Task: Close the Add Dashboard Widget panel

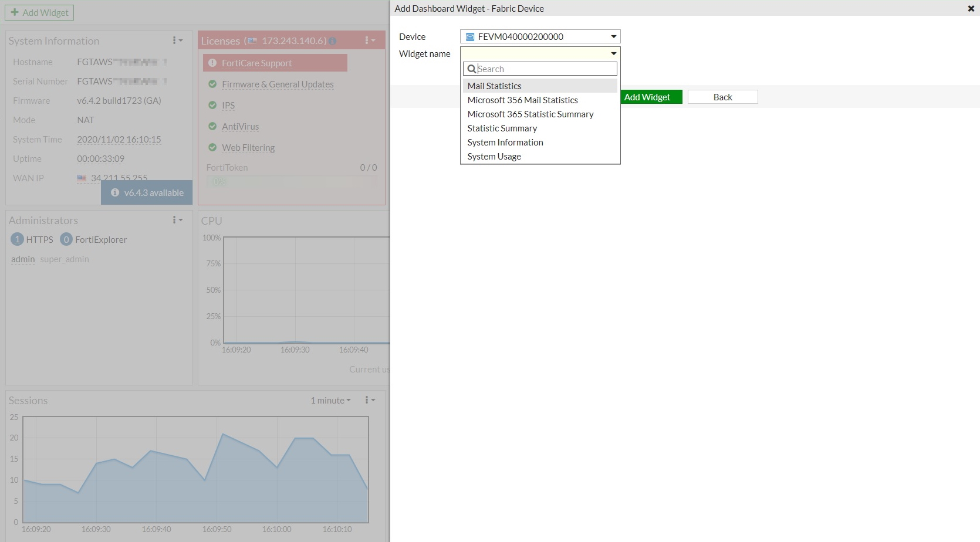Action: click(x=971, y=8)
